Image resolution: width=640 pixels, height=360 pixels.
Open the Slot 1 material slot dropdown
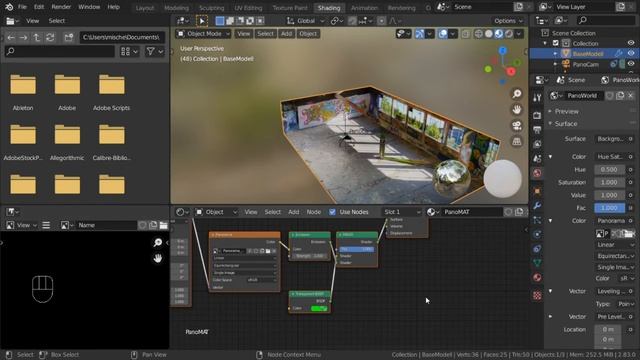(402, 212)
